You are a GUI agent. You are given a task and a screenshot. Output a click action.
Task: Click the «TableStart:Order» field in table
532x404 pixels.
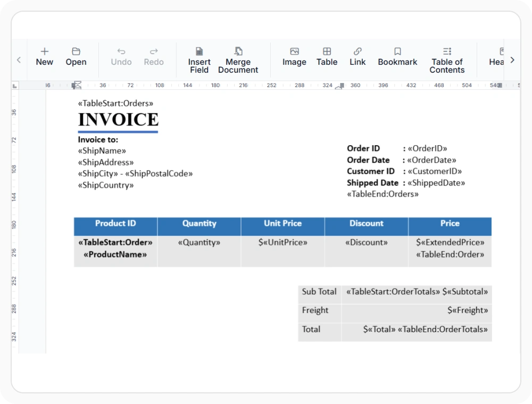pyautogui.click(x=115, y=242)
